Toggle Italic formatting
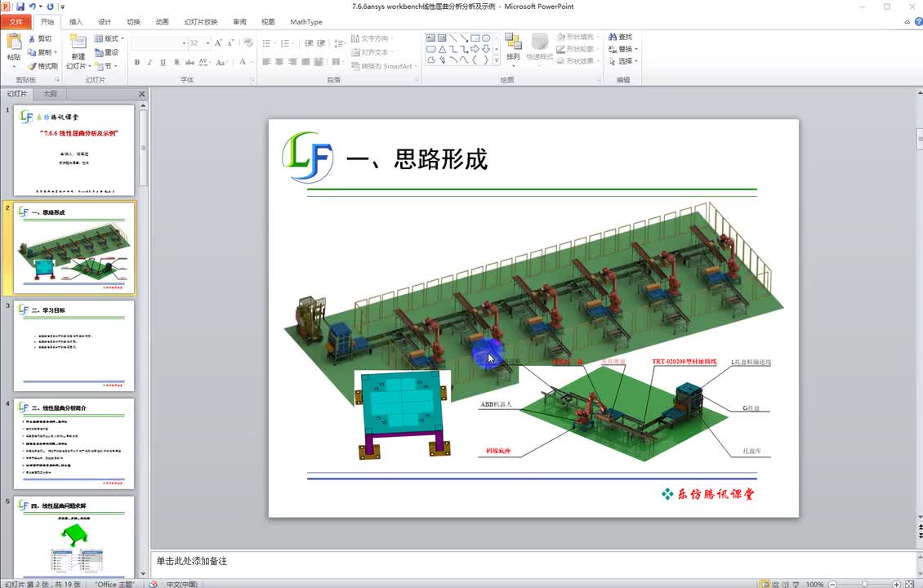 pos(149,62)
